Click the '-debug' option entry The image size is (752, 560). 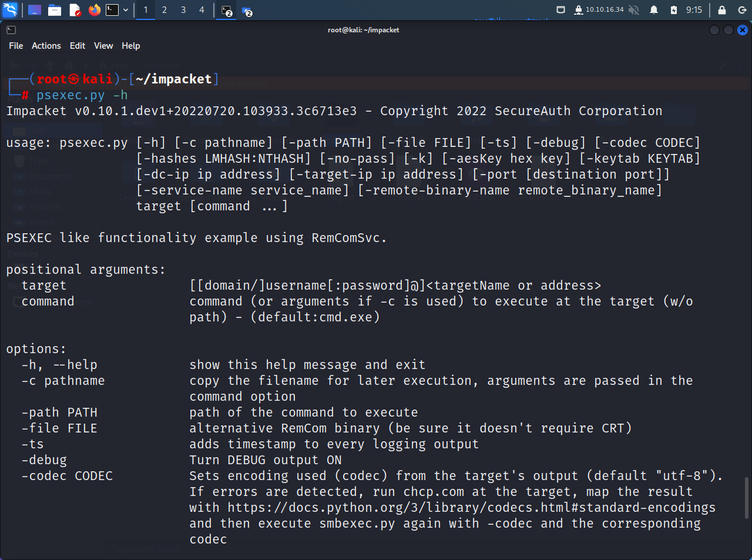(x=44, y=460)
